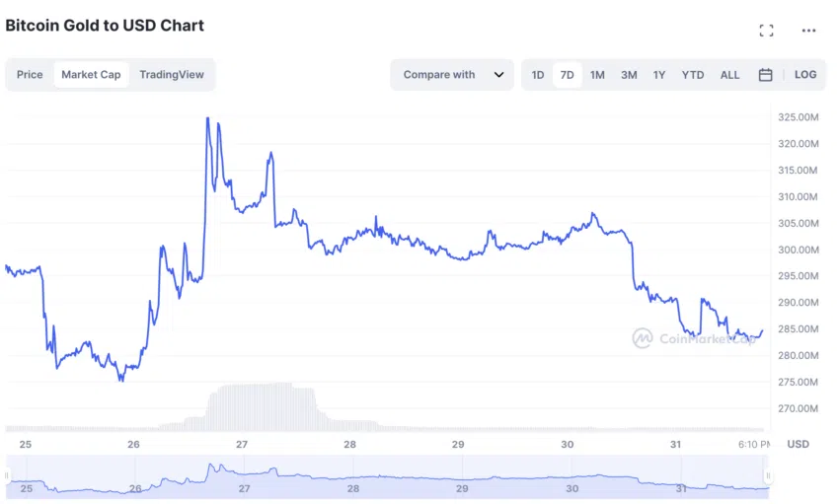Toggle the LOG scale option
This screenshot has height=504, width=839.
point(805,75)
